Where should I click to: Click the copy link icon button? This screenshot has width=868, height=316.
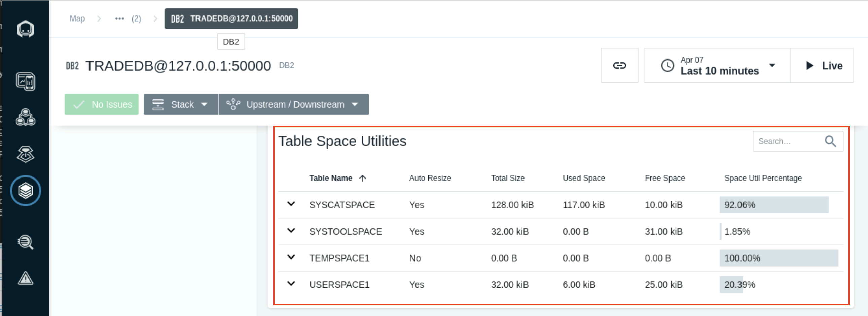tap(619, 65)
